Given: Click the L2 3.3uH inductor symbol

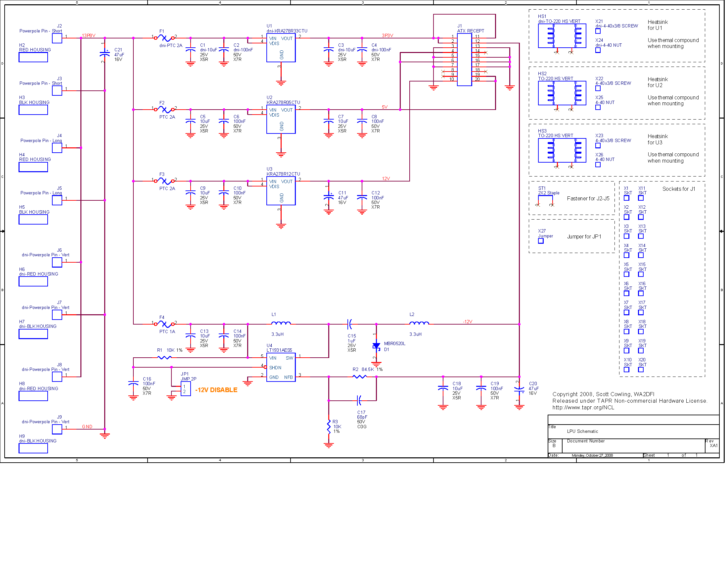Looking at the screenshot, I should [x=419, y=323].
